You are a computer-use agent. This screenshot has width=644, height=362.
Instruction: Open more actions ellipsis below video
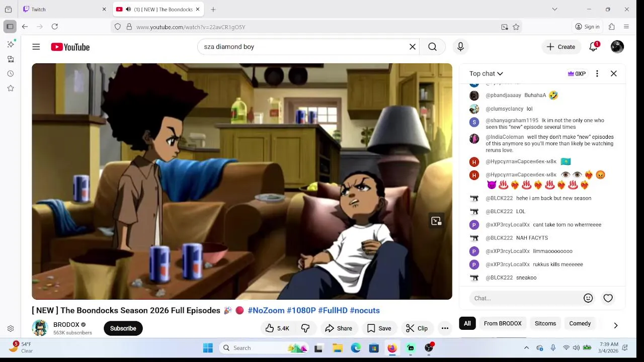pyautogui.click(x=445, y=328)
